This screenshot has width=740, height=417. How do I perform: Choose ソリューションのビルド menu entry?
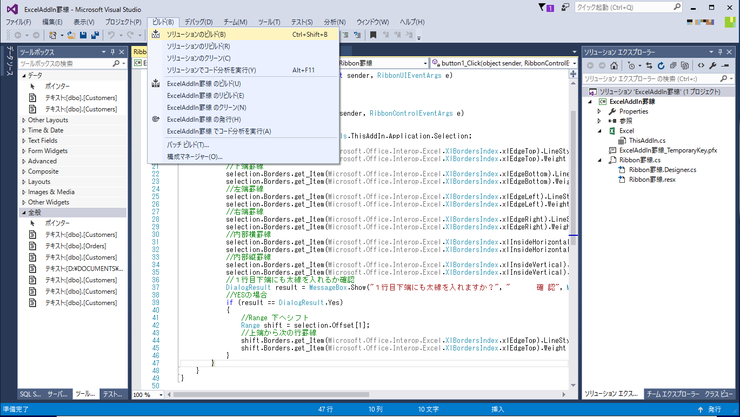[x=244, y=34]
